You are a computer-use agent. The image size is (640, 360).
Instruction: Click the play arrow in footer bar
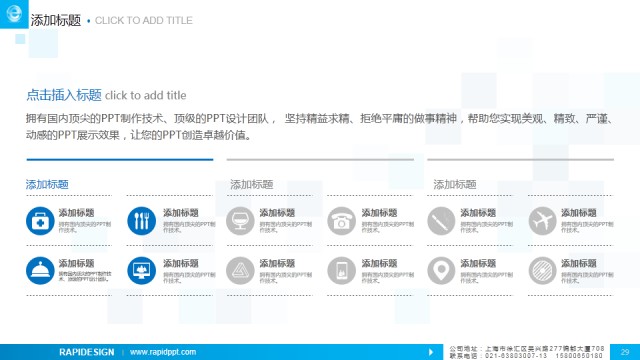click(431, 352)
